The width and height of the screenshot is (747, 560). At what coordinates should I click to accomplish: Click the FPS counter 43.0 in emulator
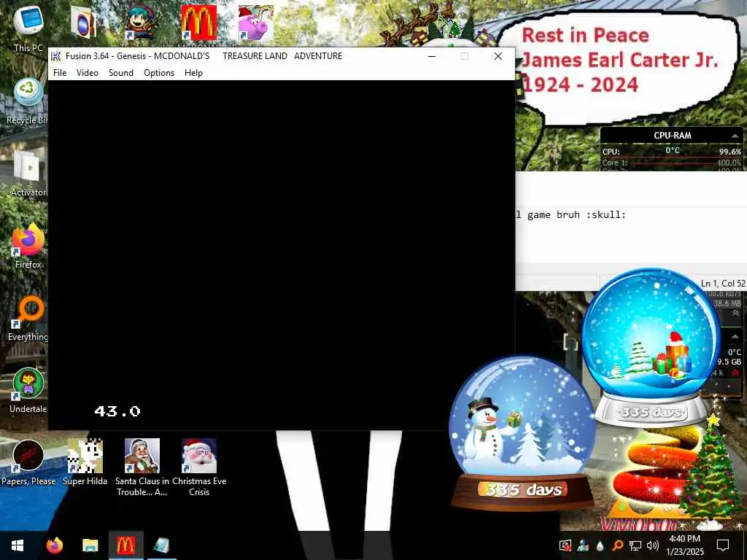[x=117, y=411]
